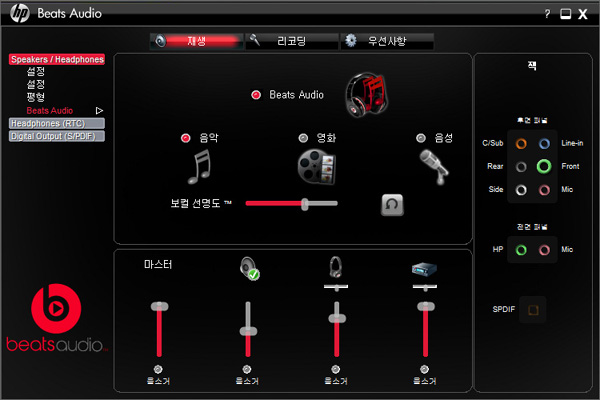Mute the master volume channel
Image resolution: width=600 pixels, height=400 pixels.
tap(158, 369)
